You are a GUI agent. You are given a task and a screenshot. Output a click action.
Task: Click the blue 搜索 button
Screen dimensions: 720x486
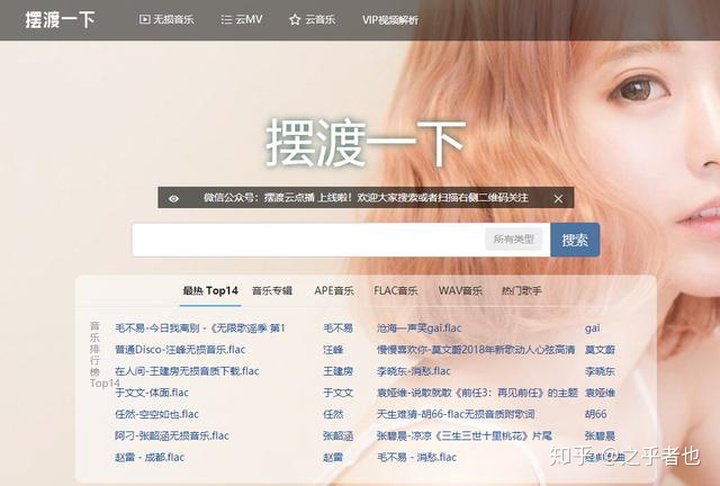575,240
